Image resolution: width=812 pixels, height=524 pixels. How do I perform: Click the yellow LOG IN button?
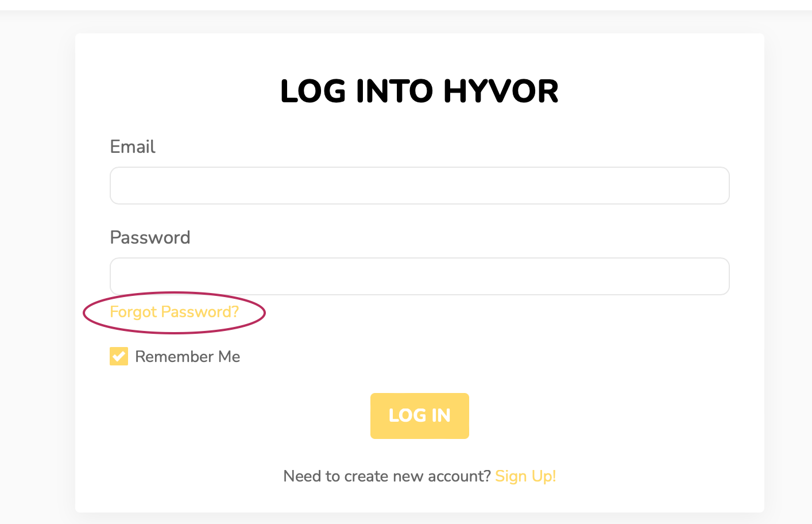pos(420,416)
